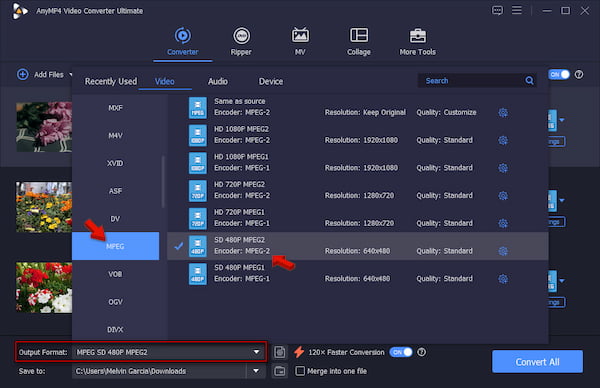Select the pink flowers video thumbnail
Viewport: 600px width, 388px height.
[44, 127]
